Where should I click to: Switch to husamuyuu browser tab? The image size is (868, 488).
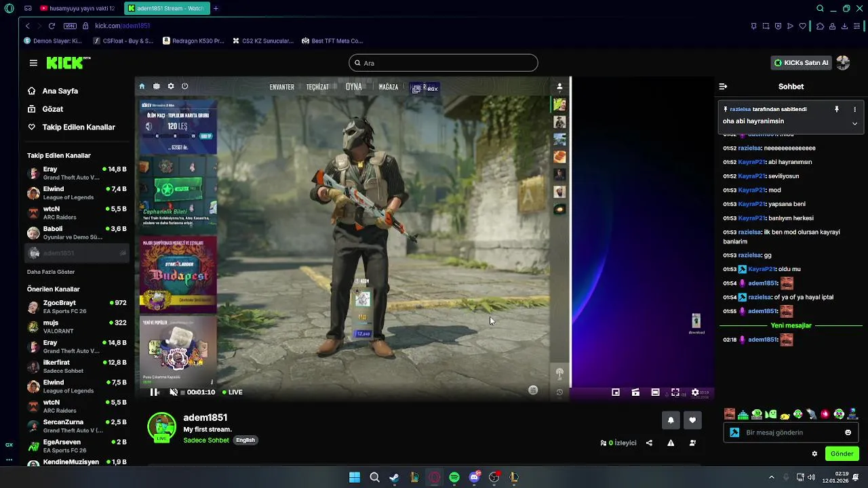coord(77,8)
